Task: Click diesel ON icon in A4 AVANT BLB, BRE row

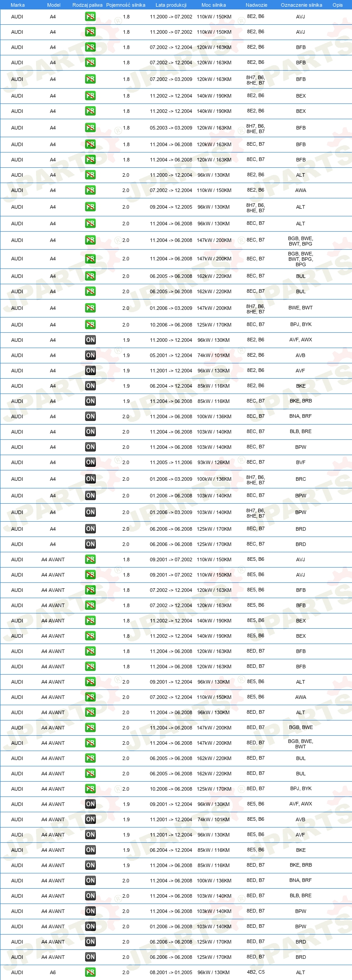Action: pyautogui.click(x=90, y=896)
